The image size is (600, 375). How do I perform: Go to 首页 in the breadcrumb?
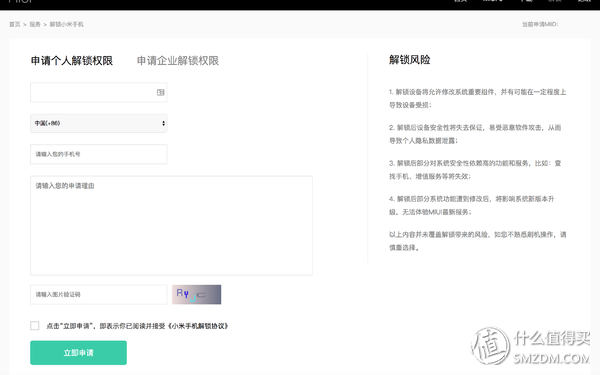15,24
